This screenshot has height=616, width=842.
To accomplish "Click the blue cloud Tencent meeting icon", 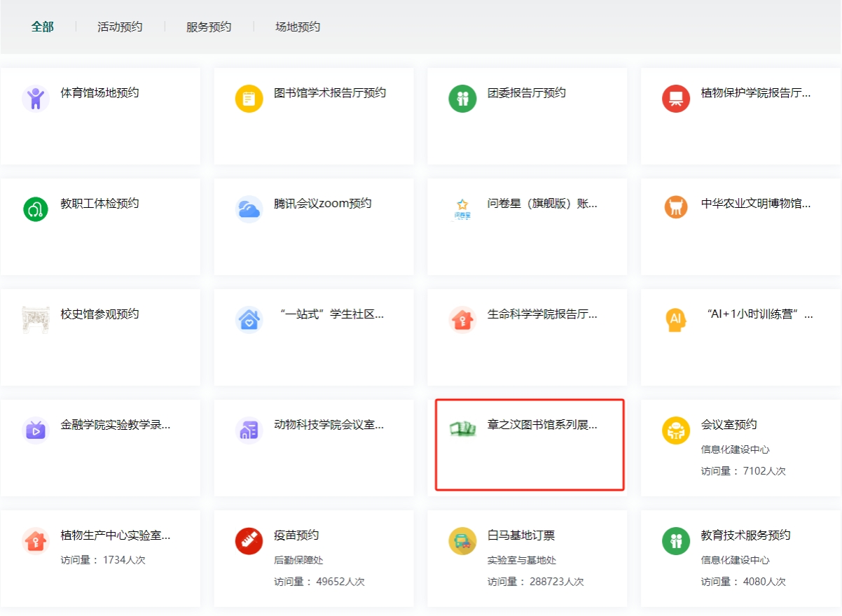I will [x=249, y=209].
